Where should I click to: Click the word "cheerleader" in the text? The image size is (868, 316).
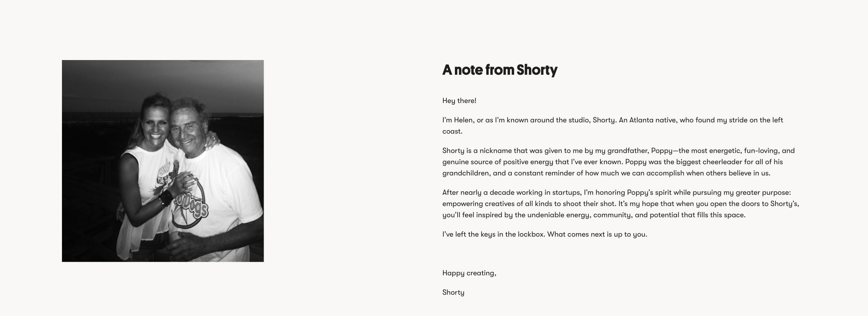coord(722,162)
